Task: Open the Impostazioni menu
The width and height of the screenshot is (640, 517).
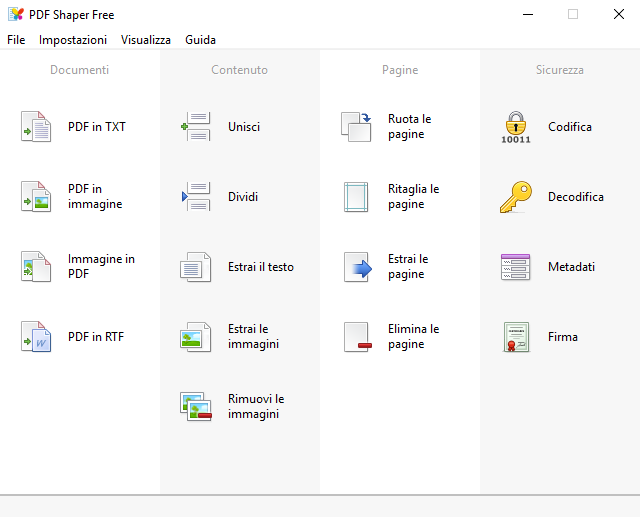Action: coord(73,40)
